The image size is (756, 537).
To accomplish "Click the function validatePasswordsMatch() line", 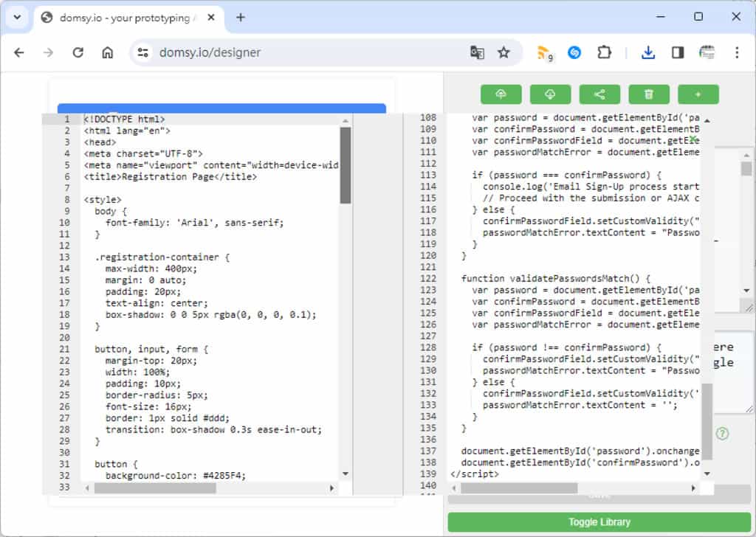I will [x=556, y=278].
